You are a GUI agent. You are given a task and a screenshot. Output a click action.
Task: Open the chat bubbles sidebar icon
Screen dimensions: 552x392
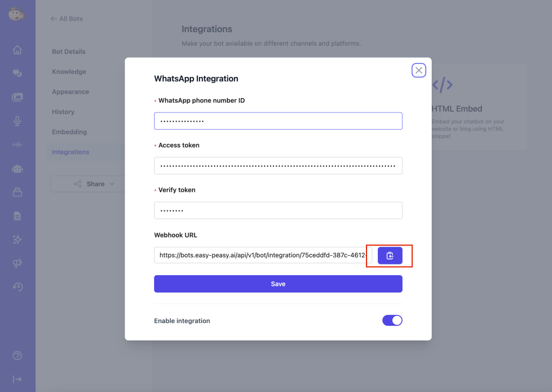click(17, 74)
